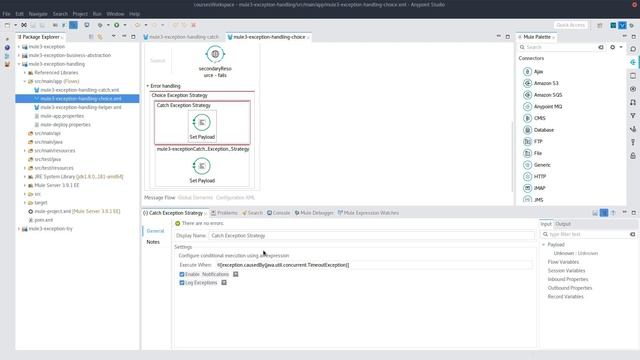Click Collapse All in Package Explorer
This screenshot has height=360, width=640.
tap(91, 37)
